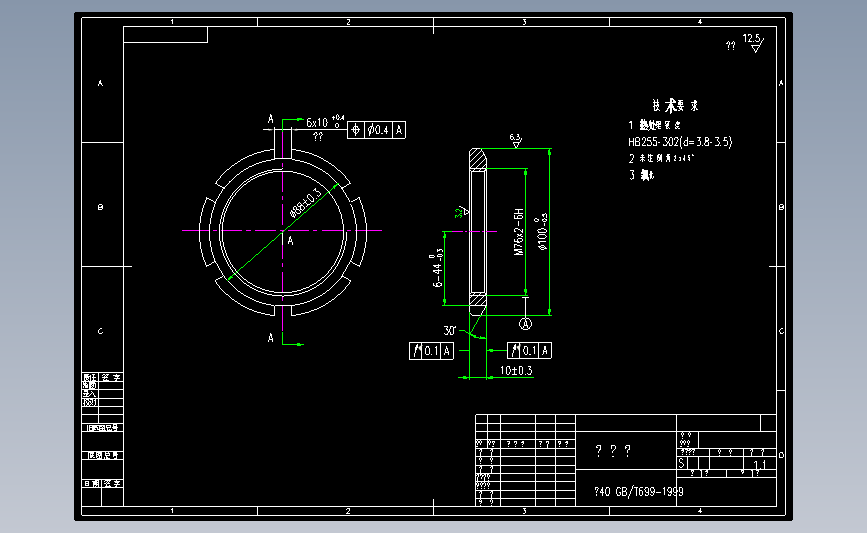Select the ø0.4 position tolerance value
Viewport: 867px width, 533px height.
pyautogui.click(x=378, y=130)
